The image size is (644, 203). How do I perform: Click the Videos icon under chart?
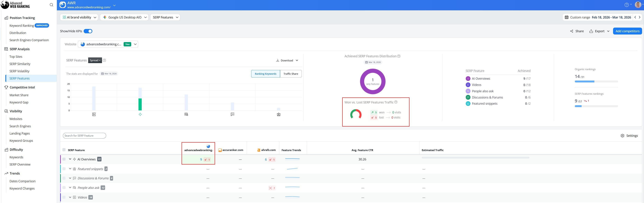click(x=94, y=115)
